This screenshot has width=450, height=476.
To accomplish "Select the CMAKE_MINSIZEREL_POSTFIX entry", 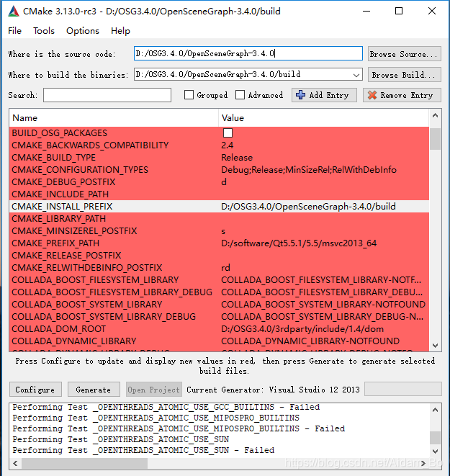I will (74, 231).
